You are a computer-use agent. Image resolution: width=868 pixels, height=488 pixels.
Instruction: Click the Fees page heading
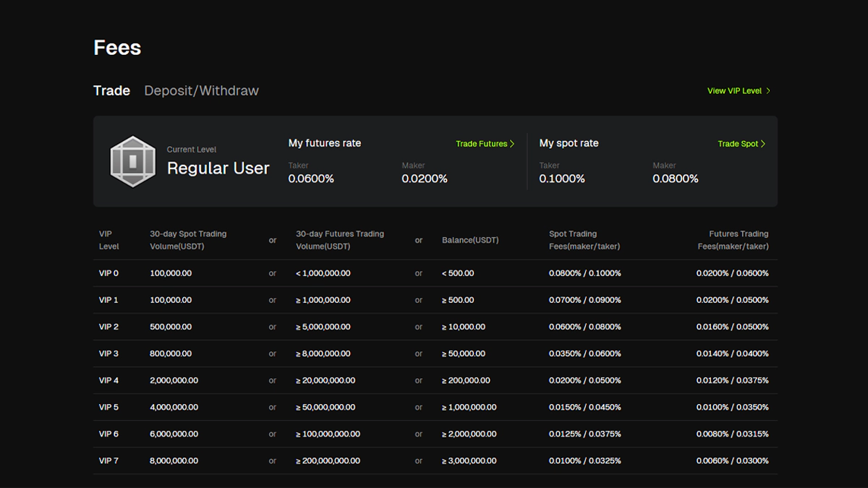pyautogui.click(x=117, y=48)
